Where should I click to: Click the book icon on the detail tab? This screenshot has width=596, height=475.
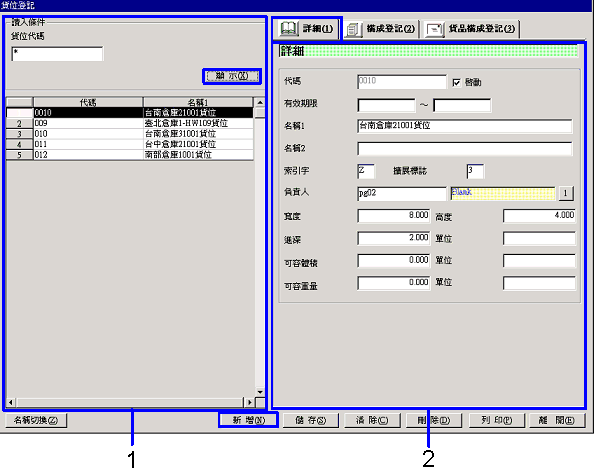coord(288,28)
